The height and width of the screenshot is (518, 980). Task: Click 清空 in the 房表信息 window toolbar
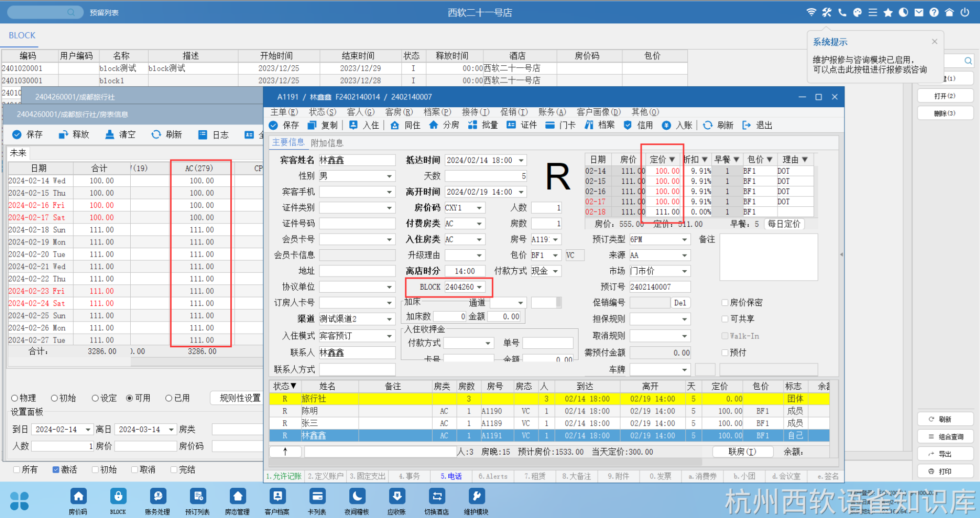click(x=120, y=135)
